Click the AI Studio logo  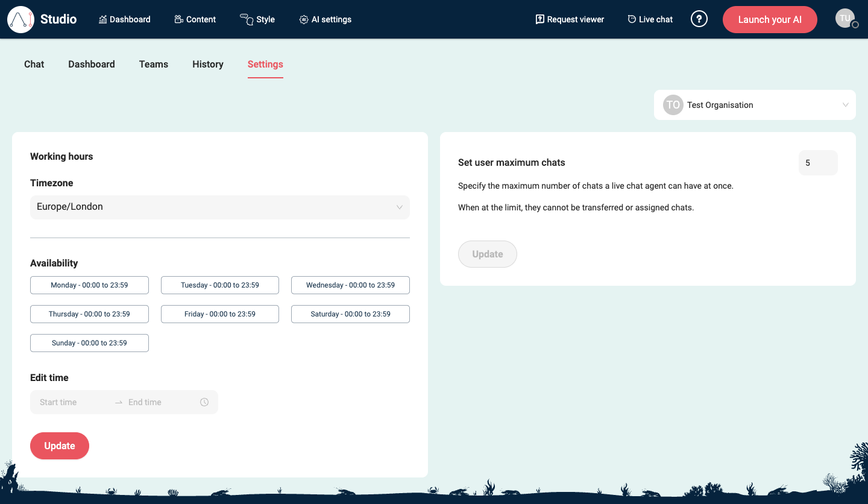pos(21,19)
